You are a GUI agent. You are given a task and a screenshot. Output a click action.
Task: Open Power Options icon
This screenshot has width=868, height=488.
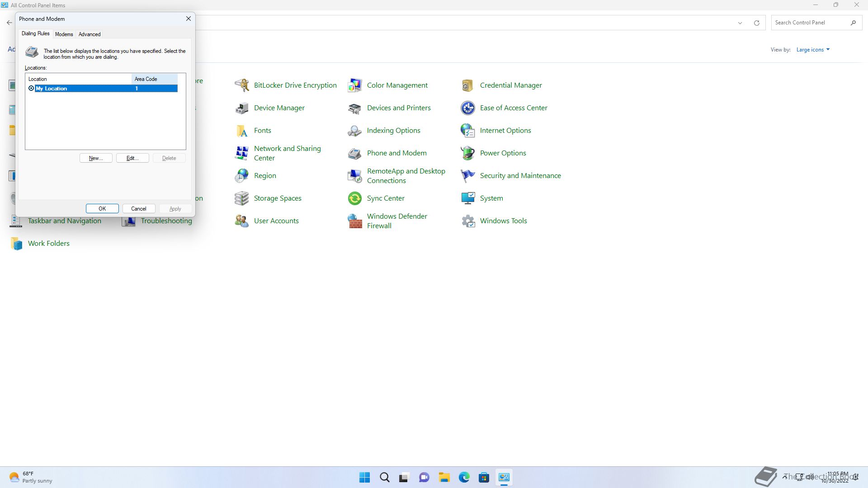pos(468,153)
